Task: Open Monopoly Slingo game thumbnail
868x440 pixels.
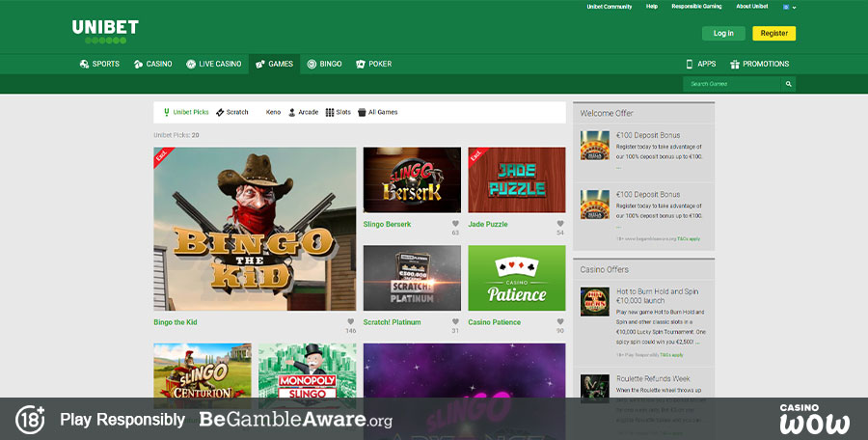Action: [x=308, y=375]
